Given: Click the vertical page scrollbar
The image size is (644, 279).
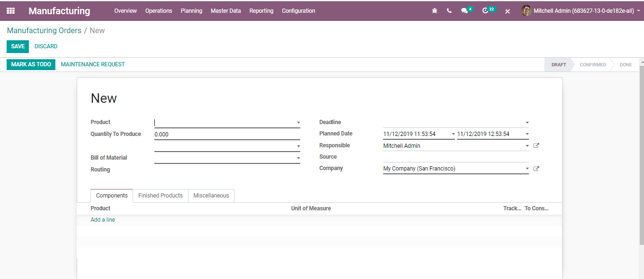Looking at the screenshot, I should click(x=642, y=156).
